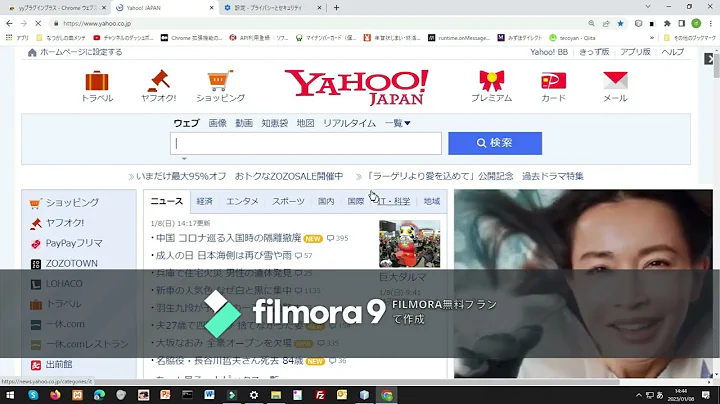Open File Explorer from the taskbar
720x404 pixels.
click(276, 395)
